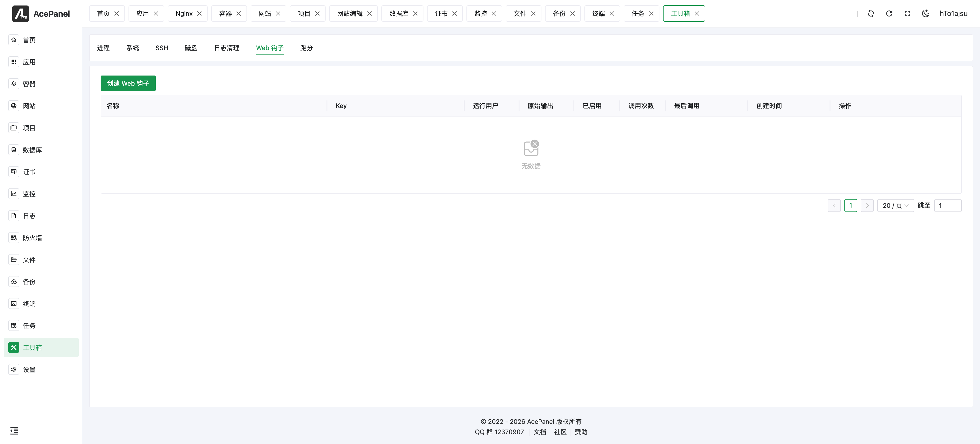Go to next page arrow

click(867, 206)
